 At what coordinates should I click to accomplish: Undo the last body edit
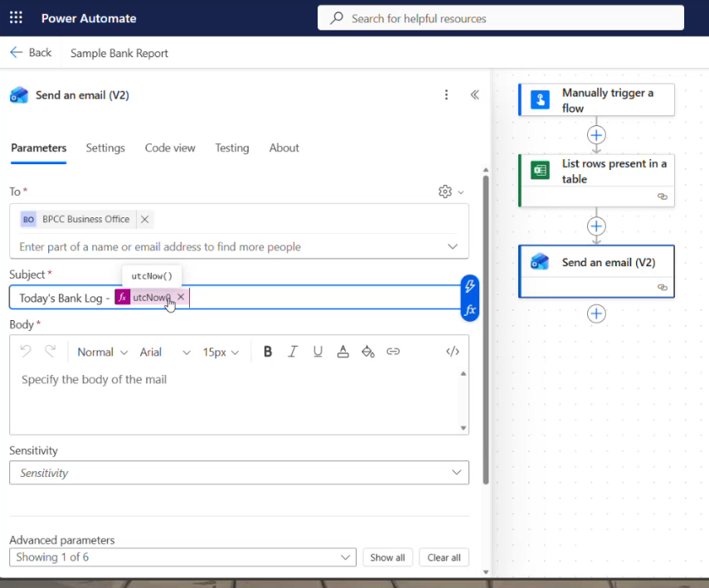click(x=26, y=352)
